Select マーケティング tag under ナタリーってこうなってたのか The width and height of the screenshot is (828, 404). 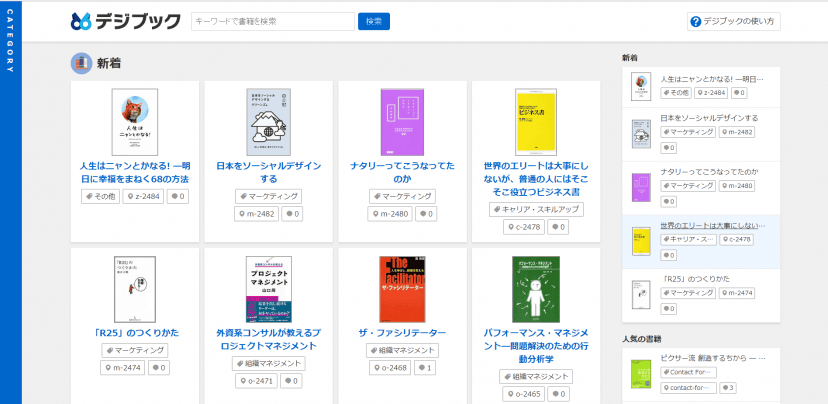coord(402,196)
